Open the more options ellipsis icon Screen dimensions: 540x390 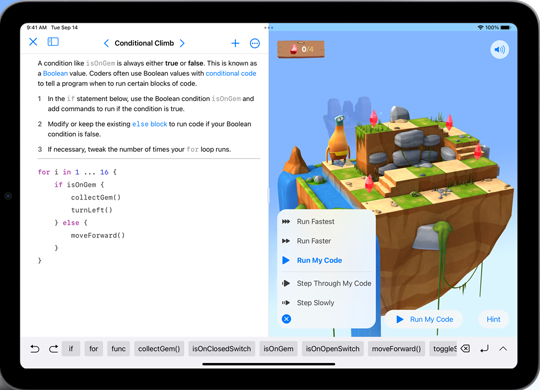coord(255,43)
